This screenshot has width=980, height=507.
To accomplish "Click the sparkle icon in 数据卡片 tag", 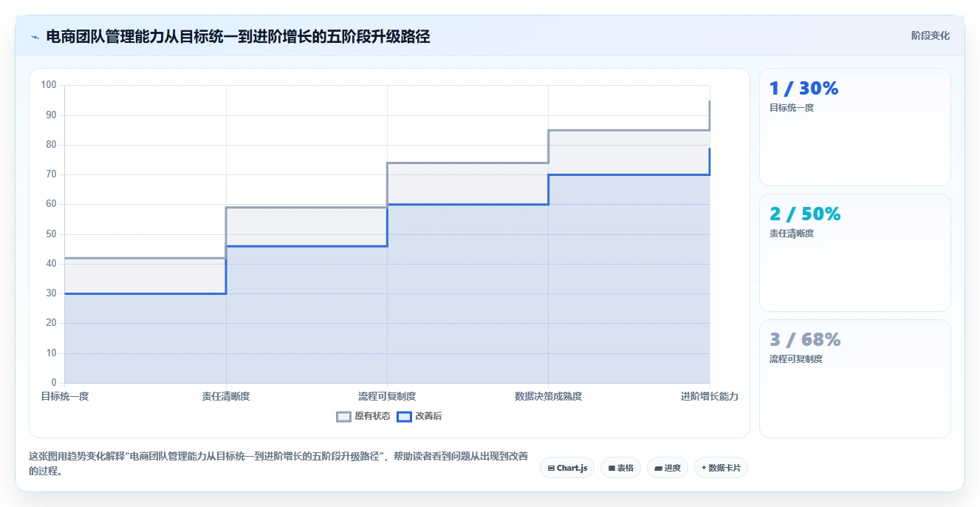I will [704, 468].
